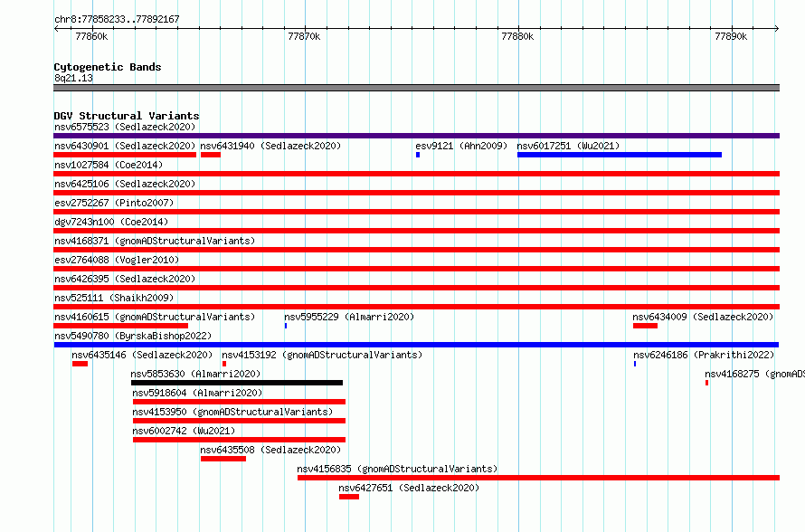Image resolution: width=805 pixels, height=532 pixels.
Task: Open nsv4168371 (gnomADStructuralVariants) label
Action: click(155, 241)
